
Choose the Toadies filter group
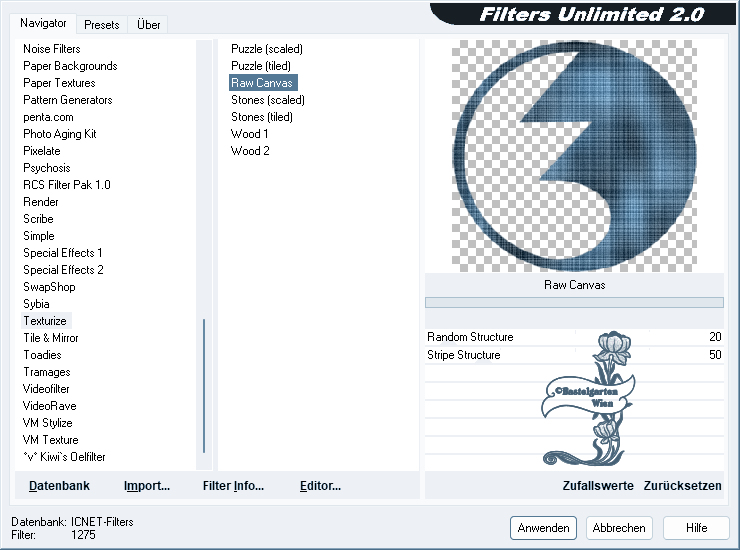42,355
